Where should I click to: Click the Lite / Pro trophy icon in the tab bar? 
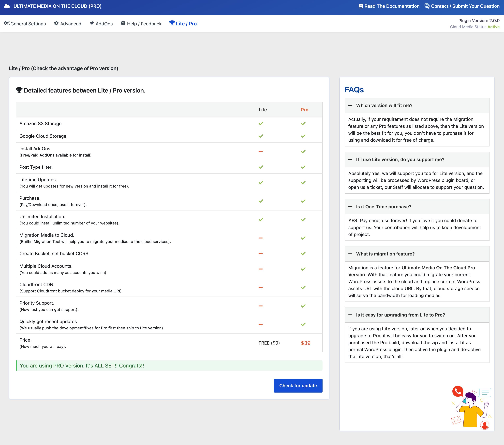tap(172, 23)
